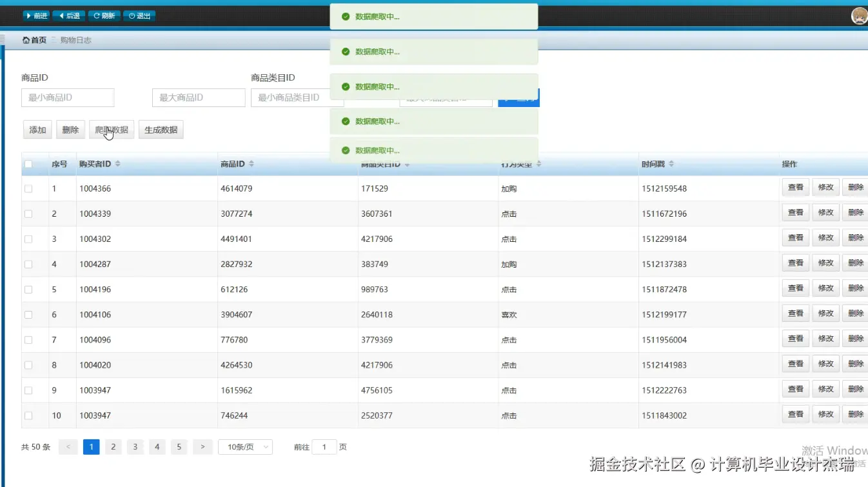Check the checkbox for row 5
This screenshot has height=487, width=868.
(27, 289)
